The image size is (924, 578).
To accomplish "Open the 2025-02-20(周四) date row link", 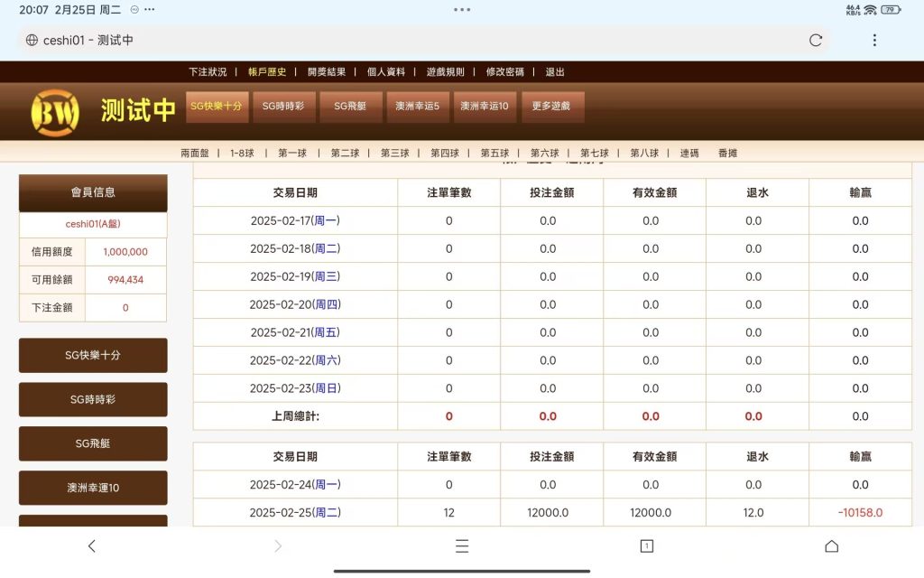I will [x=295, y=304].
